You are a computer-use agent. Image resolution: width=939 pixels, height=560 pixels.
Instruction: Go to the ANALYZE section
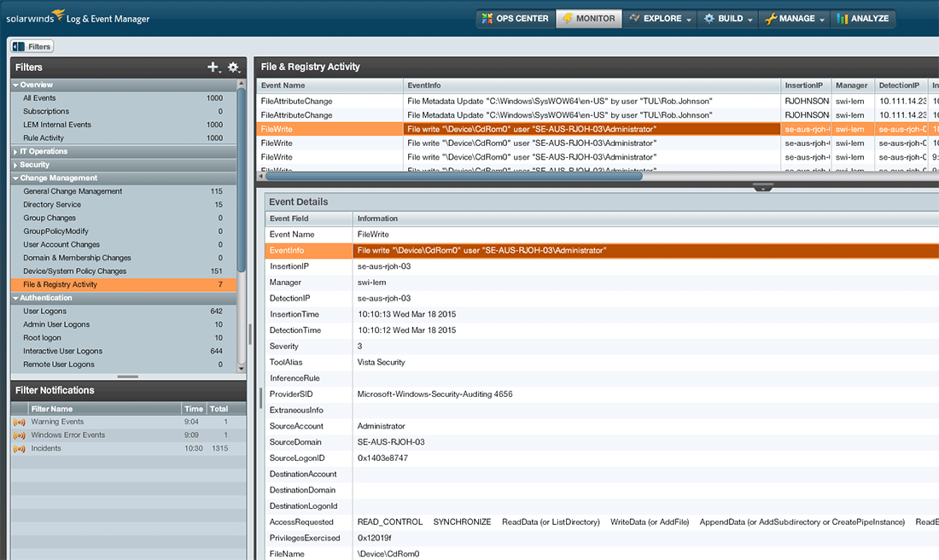[863, 19]
